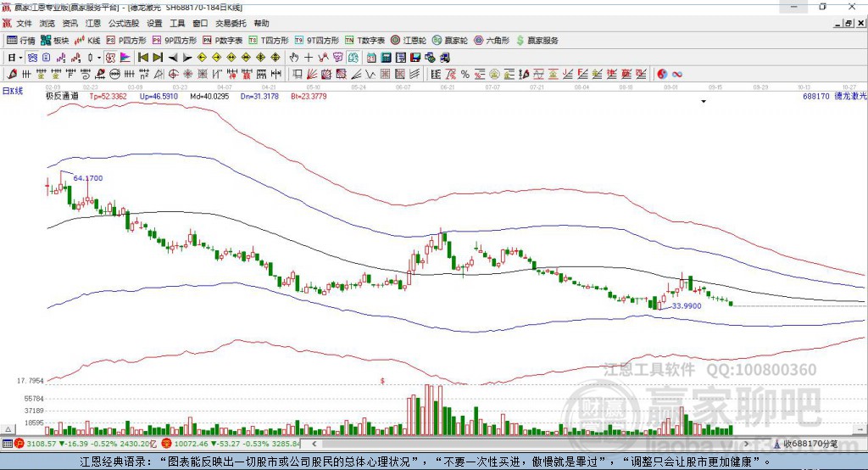
Task: Open the calendar 21 icon
Action: click(371, 58)
